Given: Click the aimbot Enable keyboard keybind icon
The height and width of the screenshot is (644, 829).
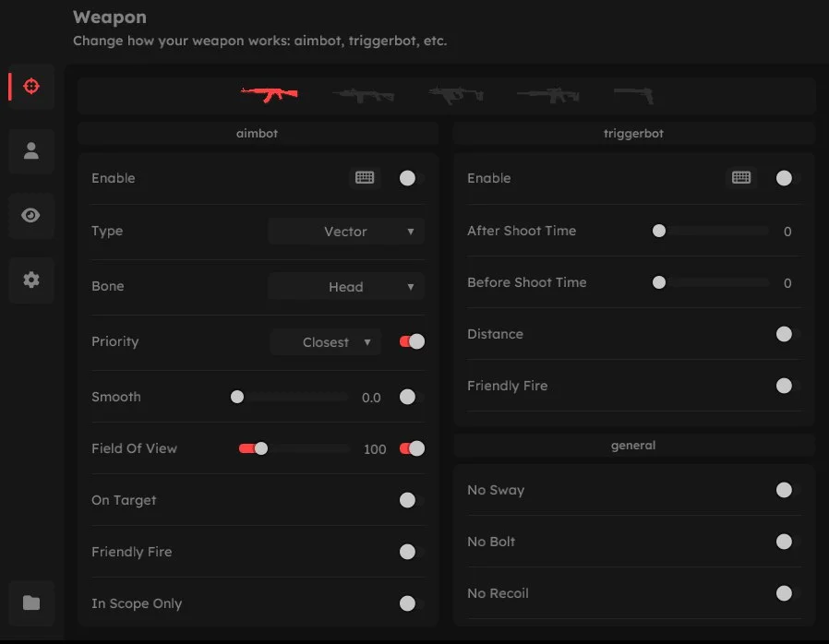Looking at the screenshot, I should pos(365,178).
